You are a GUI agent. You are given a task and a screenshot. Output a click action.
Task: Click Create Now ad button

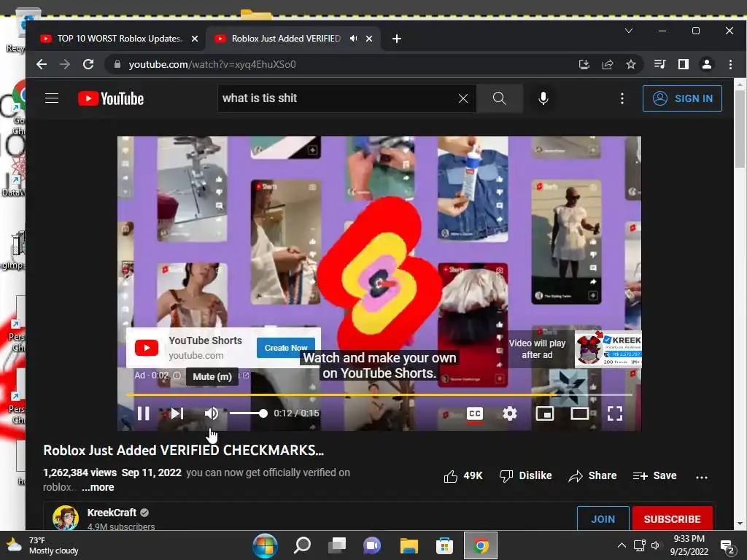click(x=286, y=348)
